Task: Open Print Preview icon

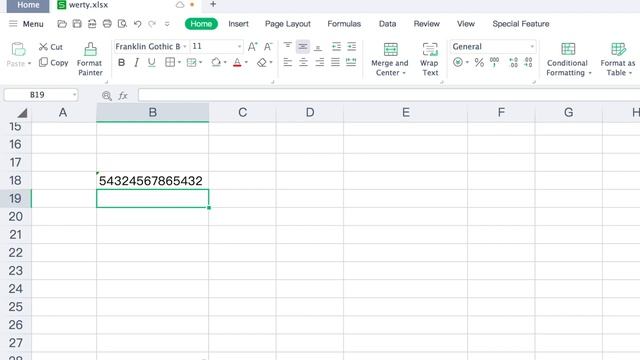Action: [x=122, y=24]
